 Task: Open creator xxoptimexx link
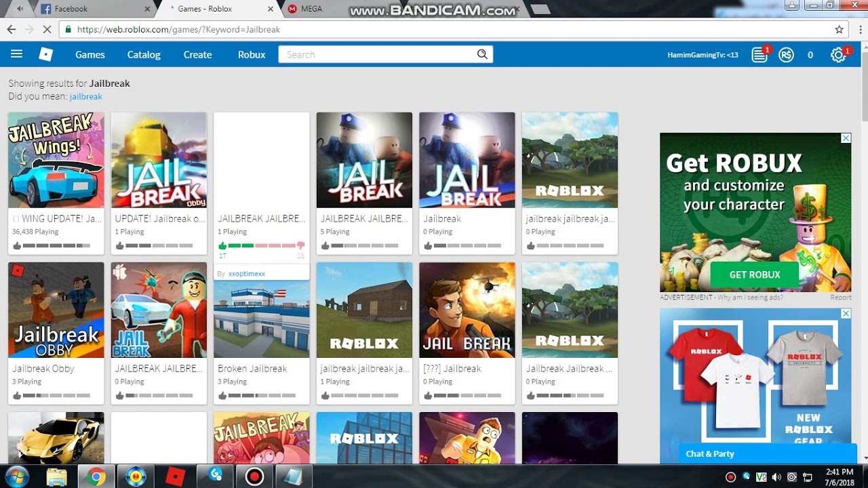247,274
